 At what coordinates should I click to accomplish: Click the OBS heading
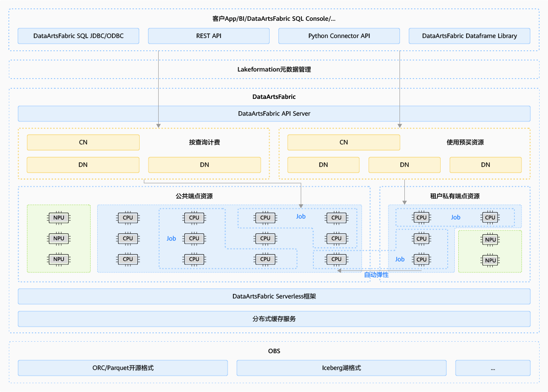(x=274, y=351)
